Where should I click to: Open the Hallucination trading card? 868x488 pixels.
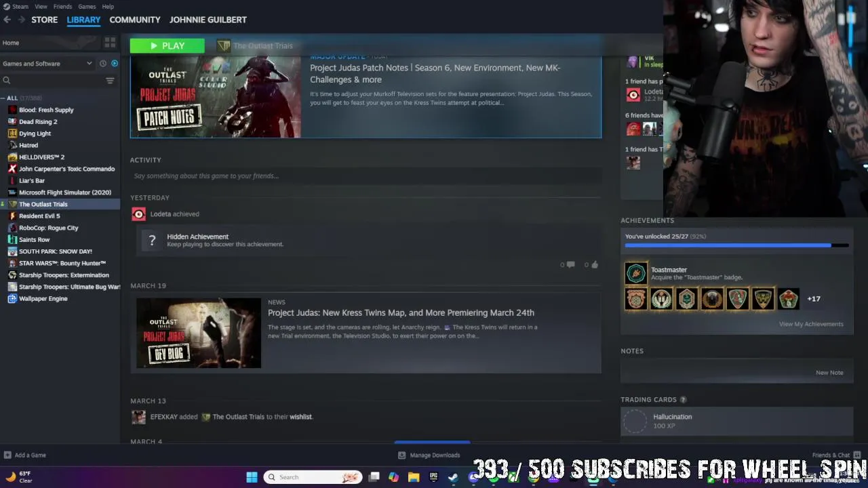[736, 421]
